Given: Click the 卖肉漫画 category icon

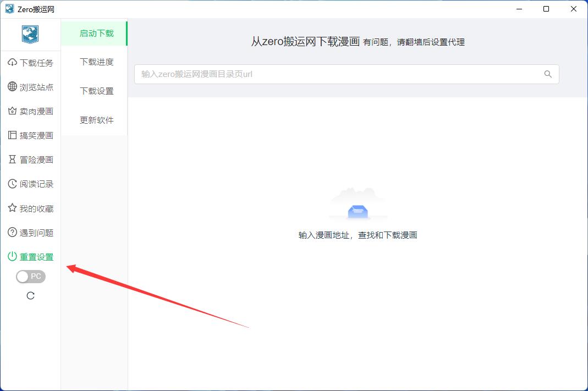Looking at the screenshot, I should tap(12, 111).
